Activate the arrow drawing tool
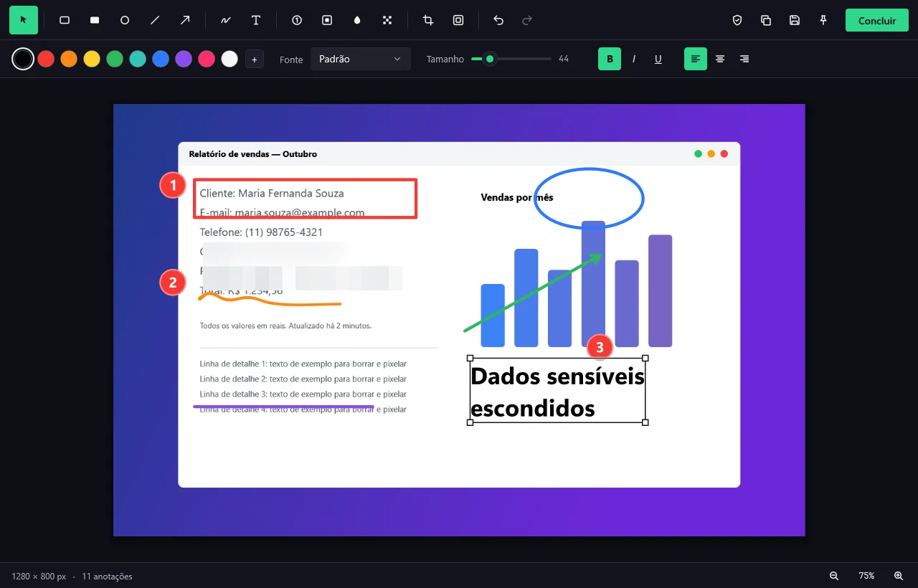The height and width of the screenshot is (588, 918). [x=185, y=20]
